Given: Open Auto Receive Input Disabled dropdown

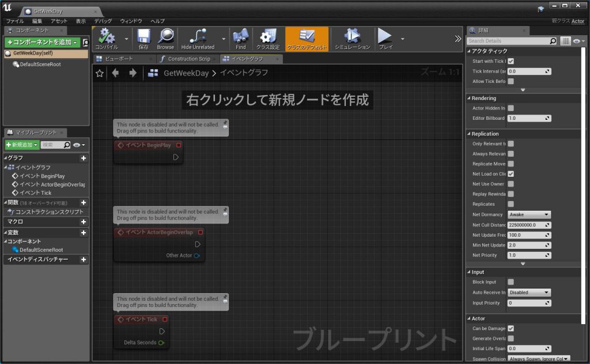Looking at the screenshot, I should pyautogui.click(x=529, y=293).
